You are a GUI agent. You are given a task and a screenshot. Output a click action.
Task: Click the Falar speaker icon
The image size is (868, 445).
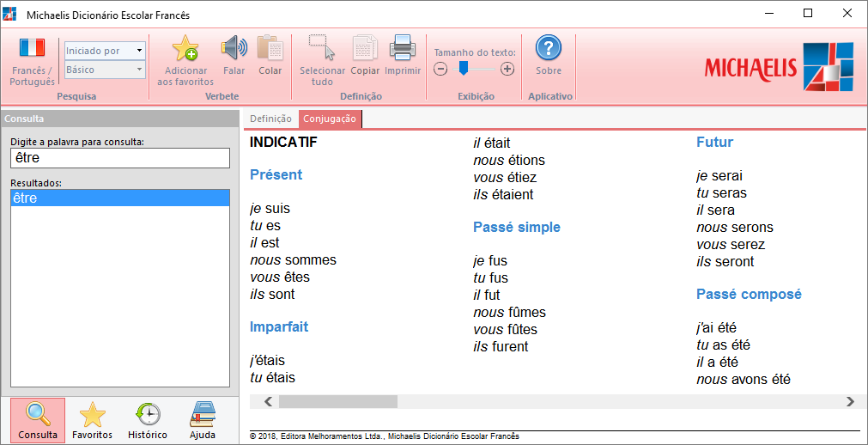[234, 48]
